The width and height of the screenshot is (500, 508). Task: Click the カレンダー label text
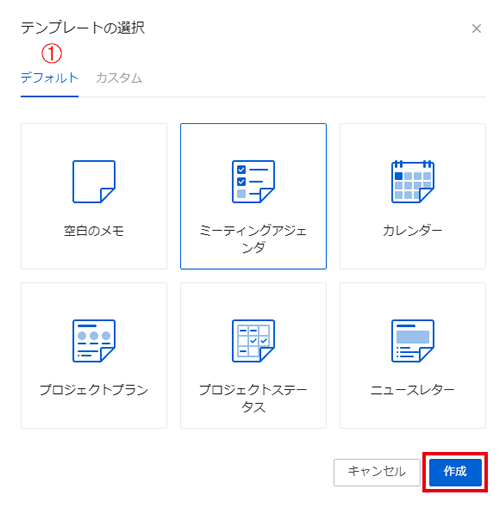click(413, 231)
